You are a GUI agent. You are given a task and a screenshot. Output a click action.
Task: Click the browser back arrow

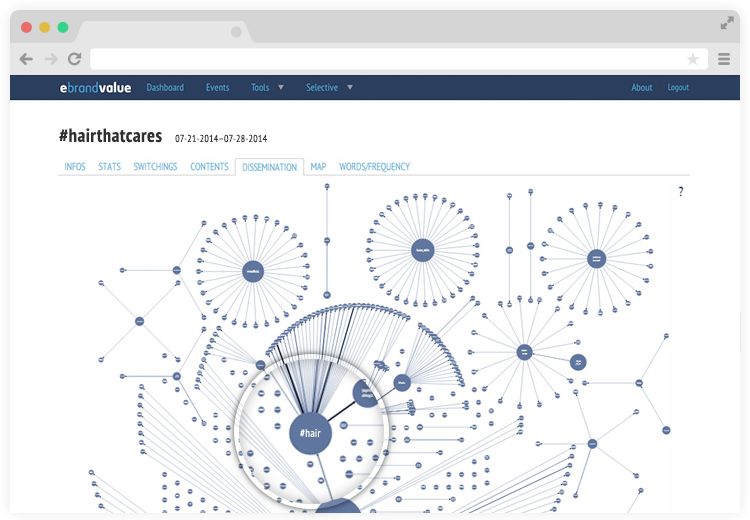26,59
